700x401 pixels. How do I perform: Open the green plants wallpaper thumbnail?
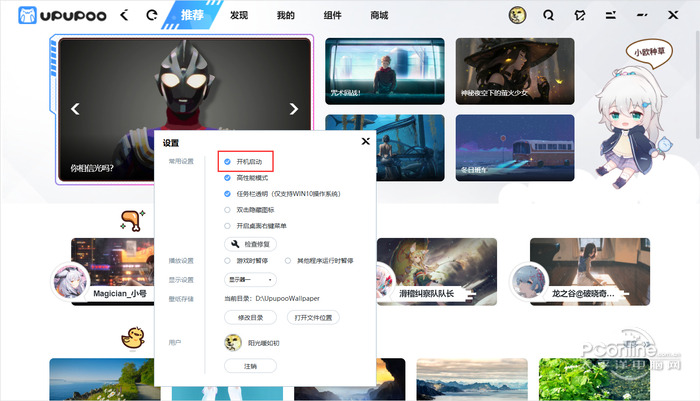point(594,379)
